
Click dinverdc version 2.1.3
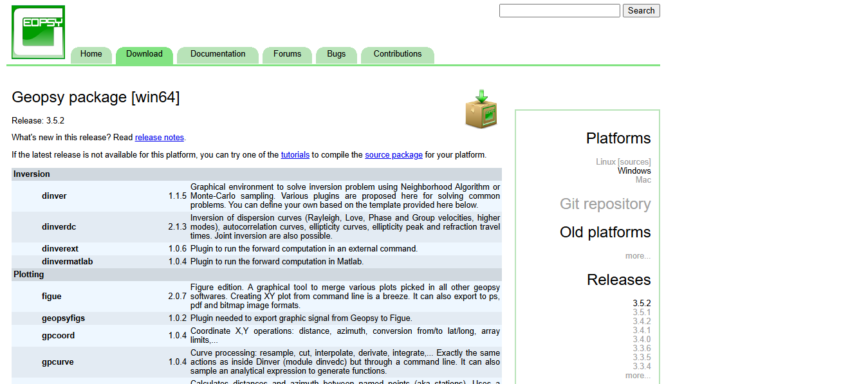[x=178, y=227]
